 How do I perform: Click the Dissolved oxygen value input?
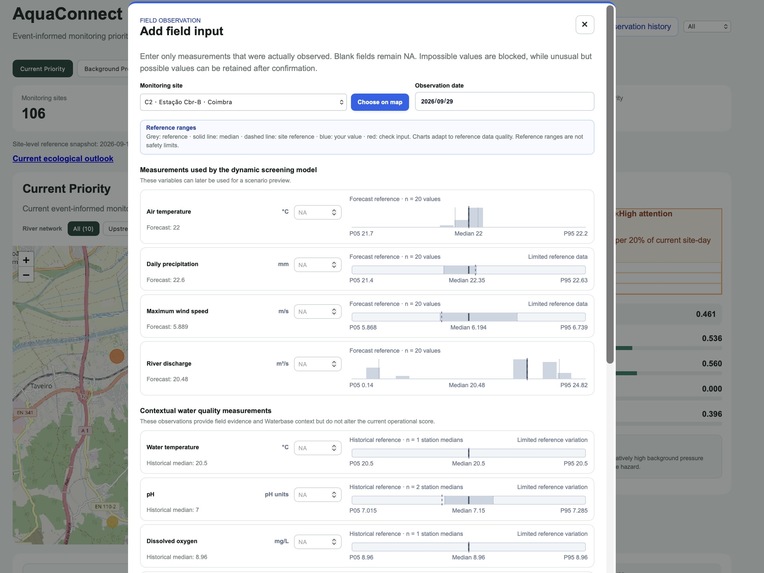pos(317,542)
